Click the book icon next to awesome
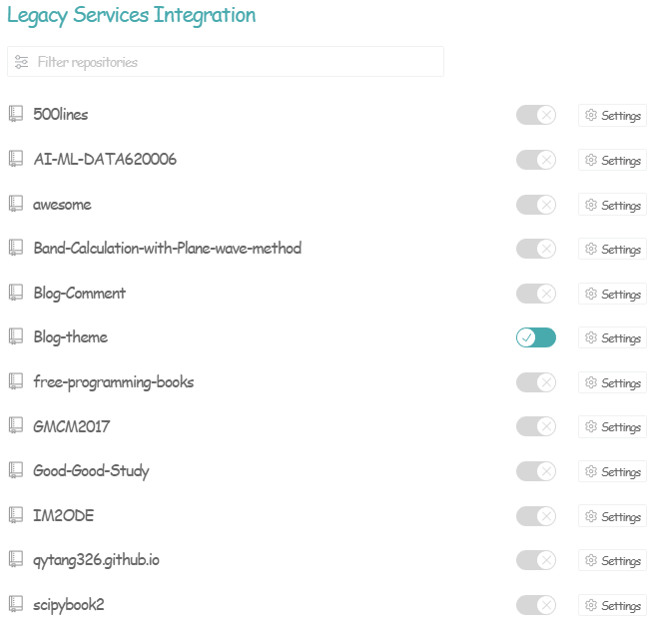The height and width of the screenshot is (644, 660). point(15,204)
